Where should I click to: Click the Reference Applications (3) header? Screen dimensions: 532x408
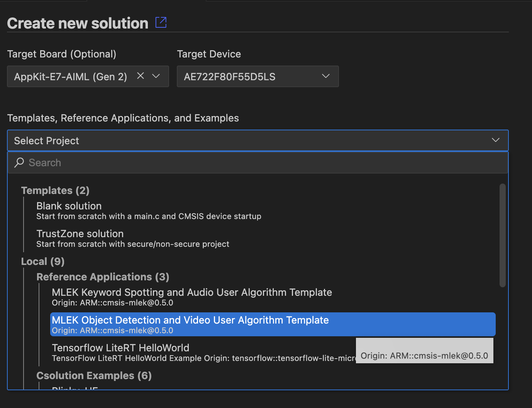[x=103, y=277]
